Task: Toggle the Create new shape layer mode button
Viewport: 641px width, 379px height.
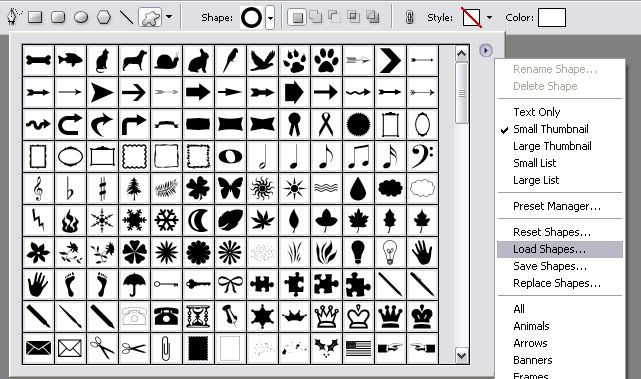Action: [297, 18]
